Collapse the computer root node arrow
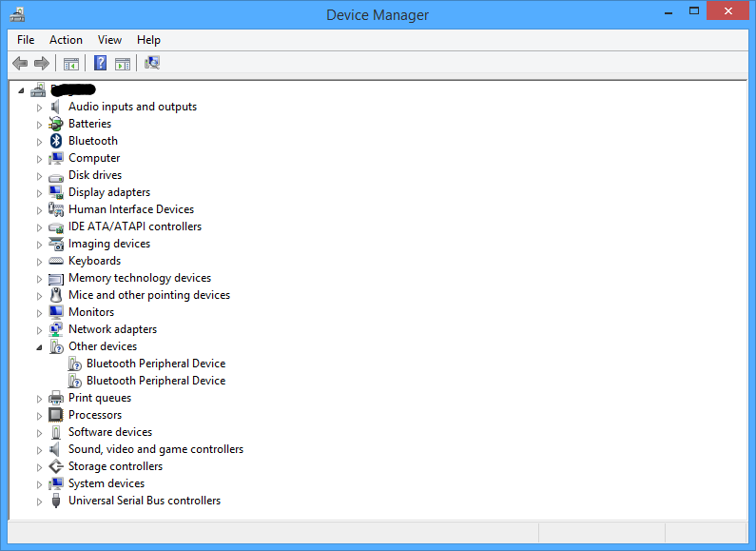The width and height of the screenshot is (756, 551). (x=21, y=90)
